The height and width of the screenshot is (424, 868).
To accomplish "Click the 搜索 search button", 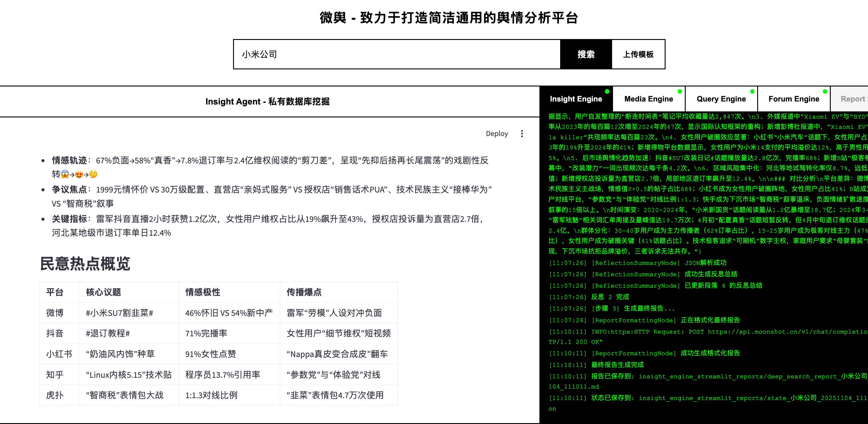I will [x=586, y=54].
